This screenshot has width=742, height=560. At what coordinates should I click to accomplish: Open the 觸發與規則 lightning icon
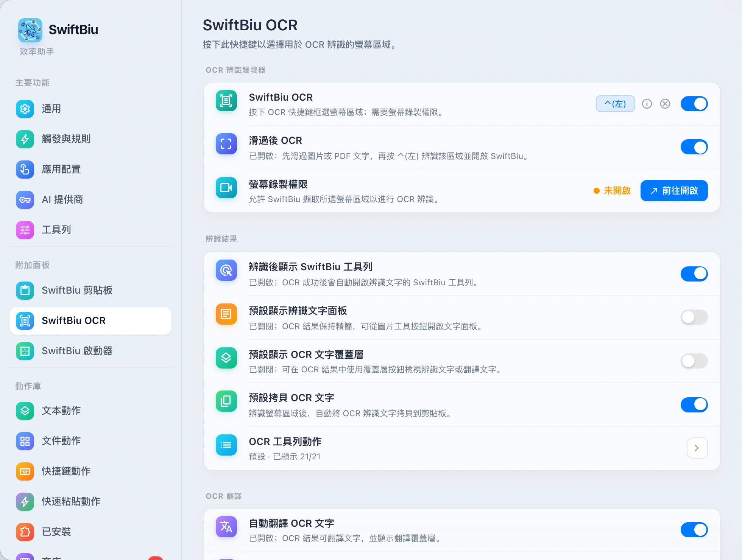coord(25,139)
